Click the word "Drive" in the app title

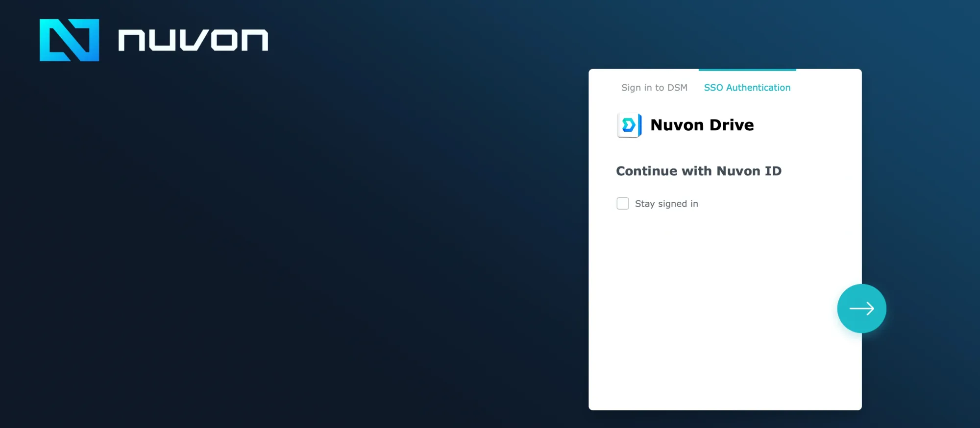732,125
